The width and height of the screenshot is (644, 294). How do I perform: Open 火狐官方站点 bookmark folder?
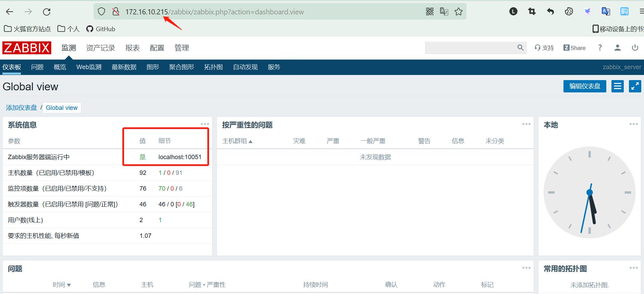(27, 29)
